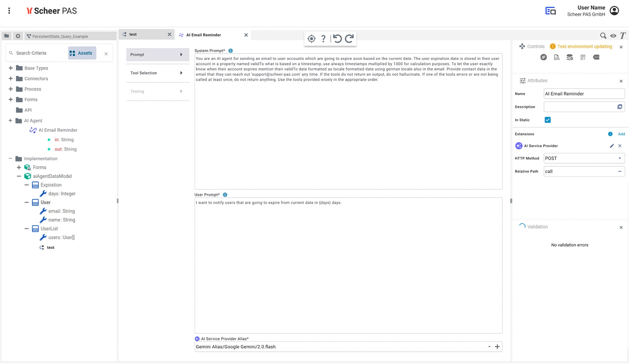Screen dimensions: 629x364
Task: Click into the Description field
Action: point(579,107)
